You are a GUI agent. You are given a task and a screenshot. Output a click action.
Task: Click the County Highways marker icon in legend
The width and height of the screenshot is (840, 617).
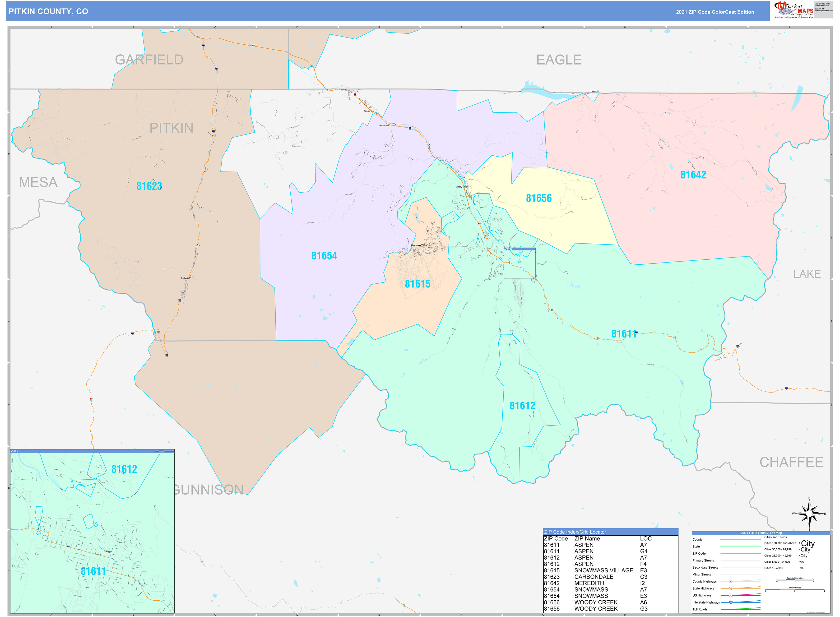coord(731,581)
